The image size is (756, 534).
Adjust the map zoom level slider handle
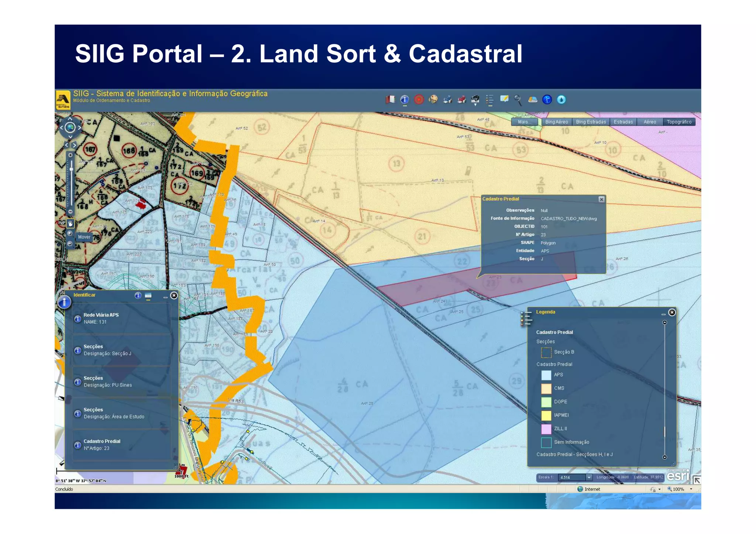click(71, 169)
